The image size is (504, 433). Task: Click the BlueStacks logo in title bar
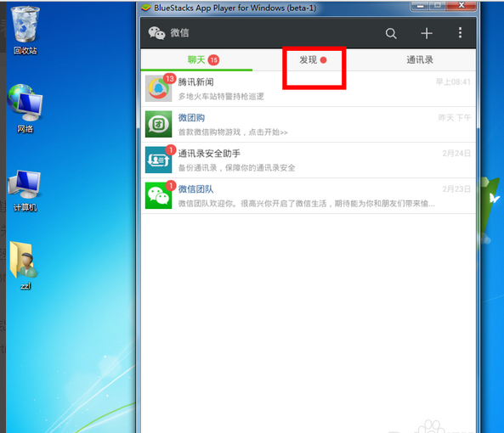pyautogui.click(x=146, y=8)
